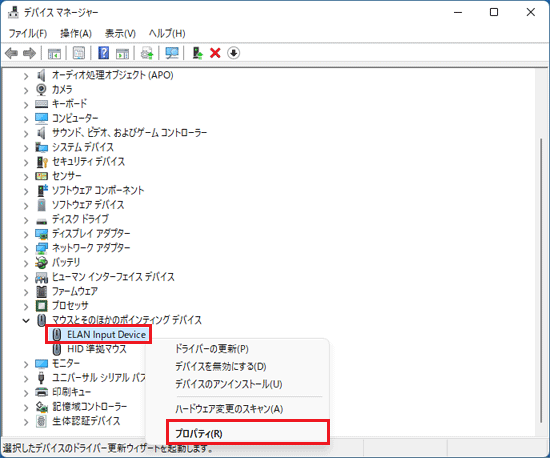
Task: Choose ハードウェア変更のスキャン(A) from context menu
Action: (229, 409)
